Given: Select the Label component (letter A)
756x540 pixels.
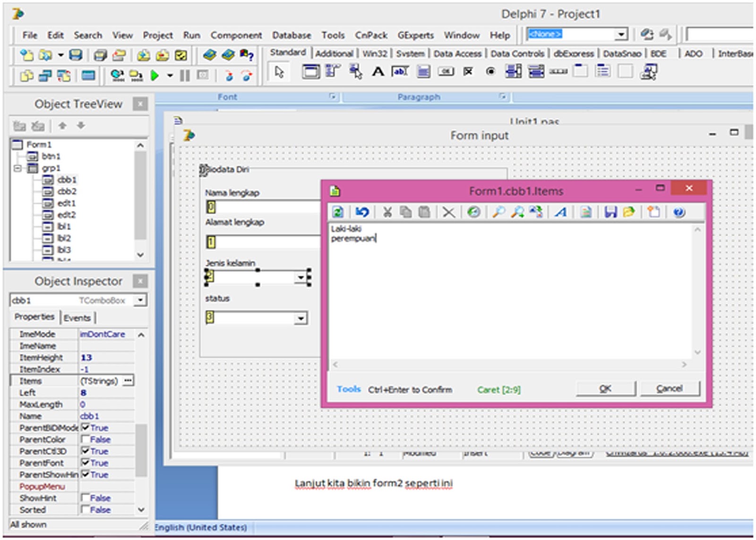Looking at the screenshot, I should pyautogui.click(x=378, y=72).
